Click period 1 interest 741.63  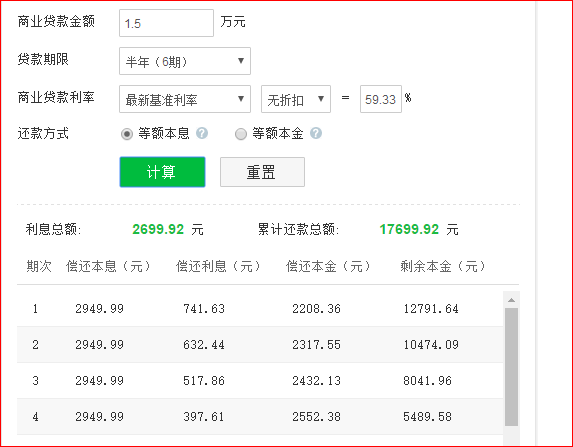point(204,309)
